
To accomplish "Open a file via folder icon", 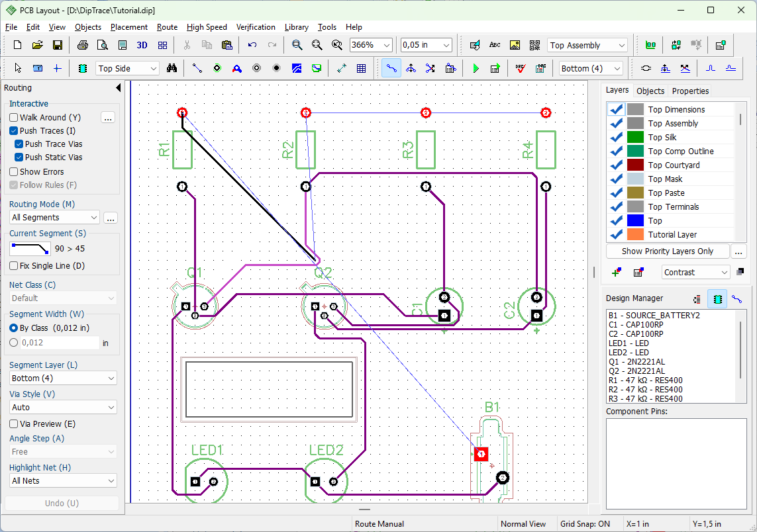I will (x=37, y=45).
